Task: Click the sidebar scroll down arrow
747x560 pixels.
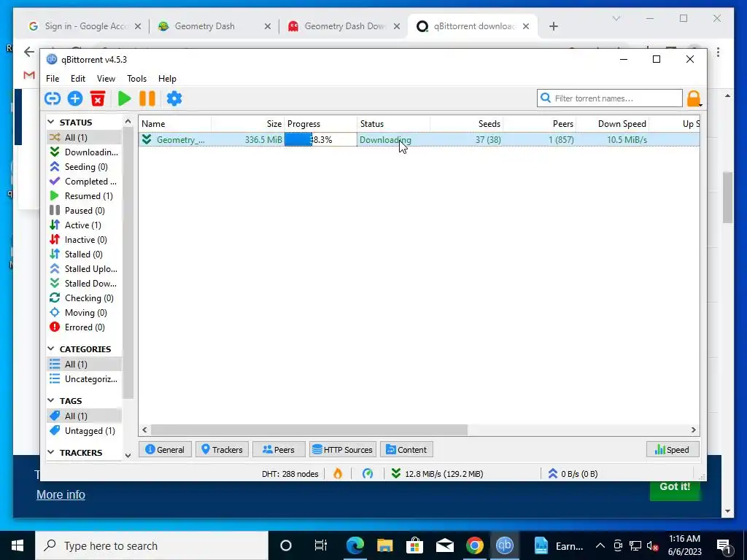Action: pos(128,455)
